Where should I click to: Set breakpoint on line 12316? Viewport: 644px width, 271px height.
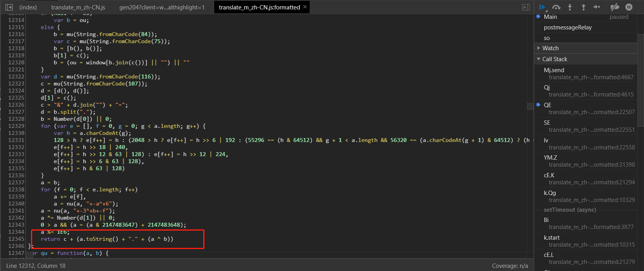pos(16,34)
